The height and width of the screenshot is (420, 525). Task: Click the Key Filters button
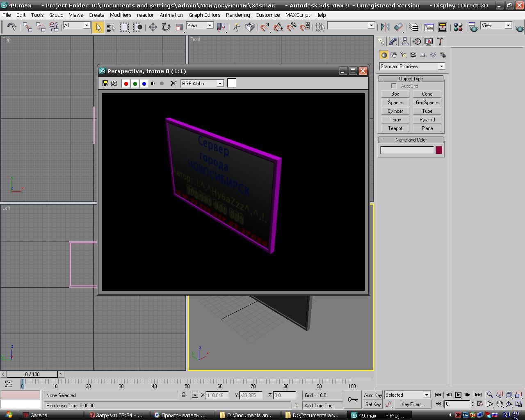pyautogui.click(x=413, y=404)
